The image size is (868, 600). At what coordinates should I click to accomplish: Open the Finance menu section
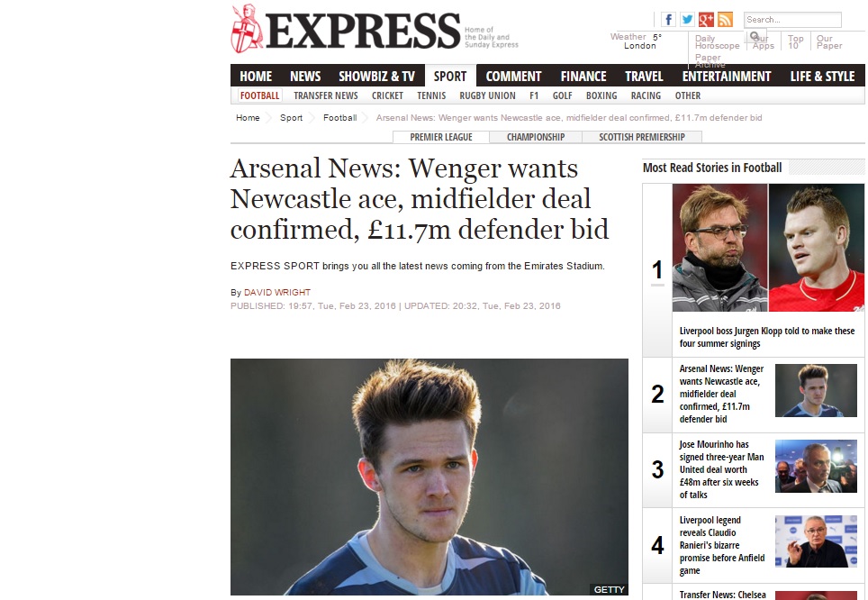(583, 76)
